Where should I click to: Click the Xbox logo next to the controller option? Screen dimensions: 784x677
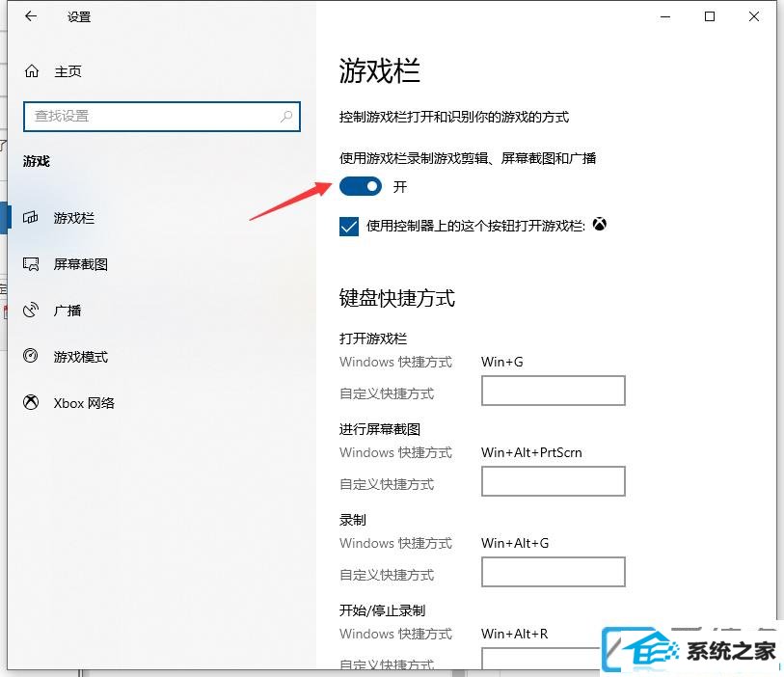coord(600,225)
